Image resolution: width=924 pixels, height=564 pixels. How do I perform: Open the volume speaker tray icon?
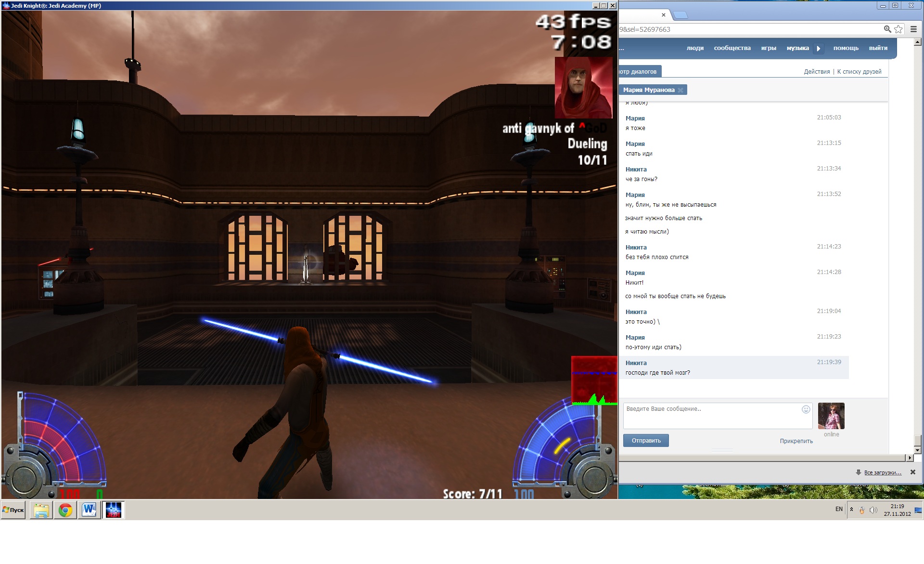click(x=873, y=510)
